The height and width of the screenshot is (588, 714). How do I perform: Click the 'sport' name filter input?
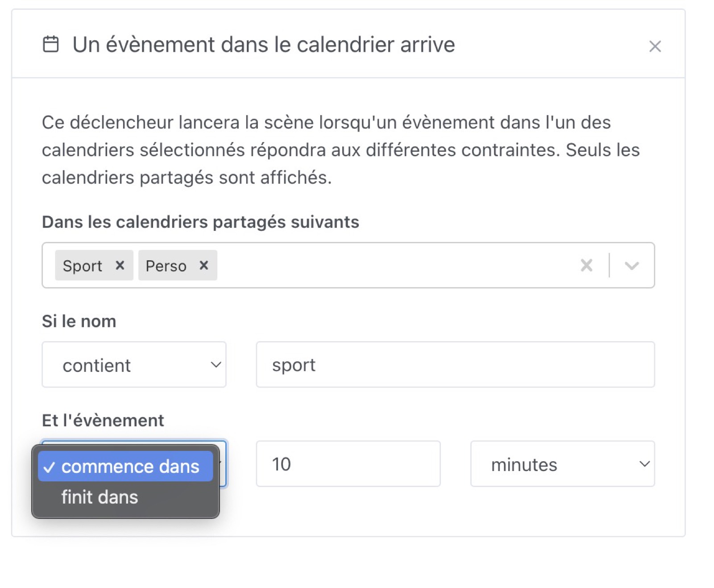pyautogui.click(x=454, y=365)
